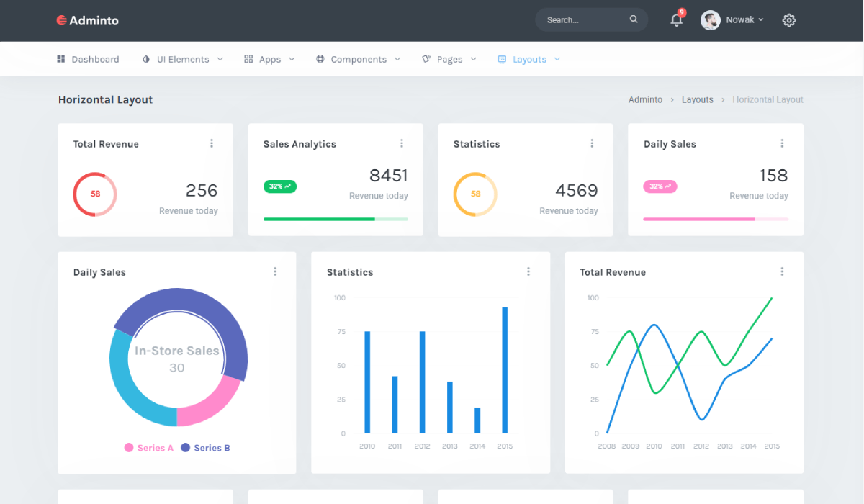Expand the Pages chevron
The height and width of the screenshot is (504, 864).
coord(473,59)
